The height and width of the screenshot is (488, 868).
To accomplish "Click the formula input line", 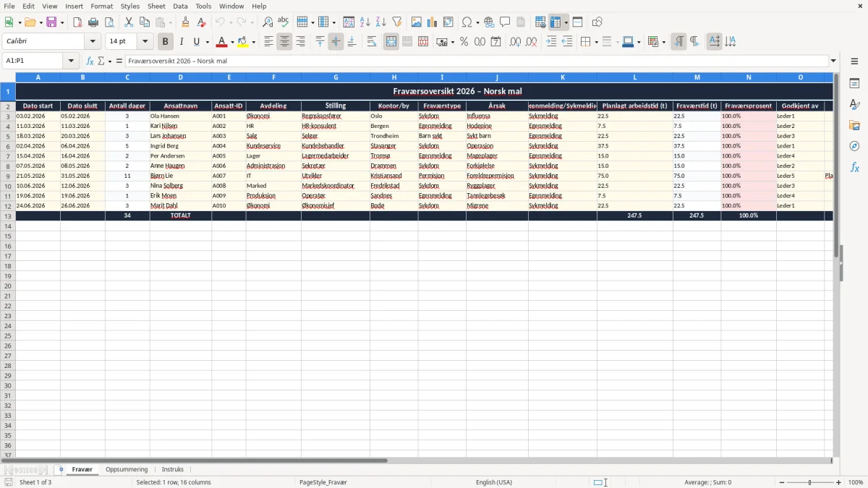I will pos(476,61).
